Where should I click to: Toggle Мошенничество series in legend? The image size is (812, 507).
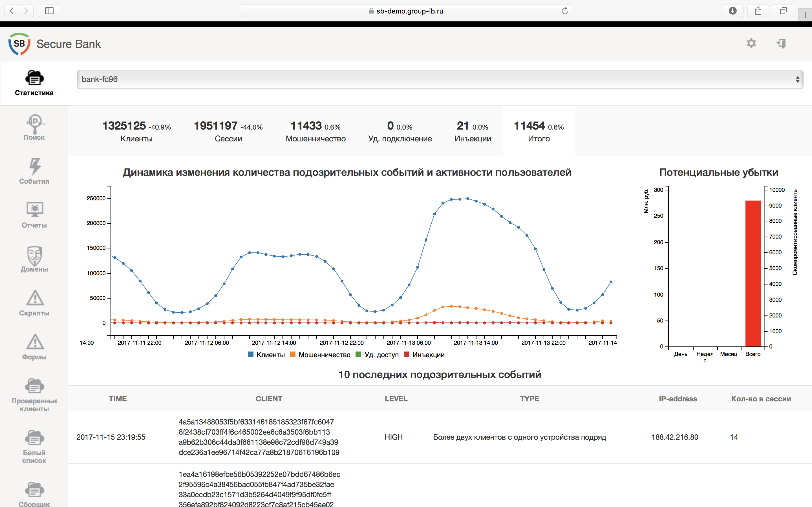click(x=320, y=355)
